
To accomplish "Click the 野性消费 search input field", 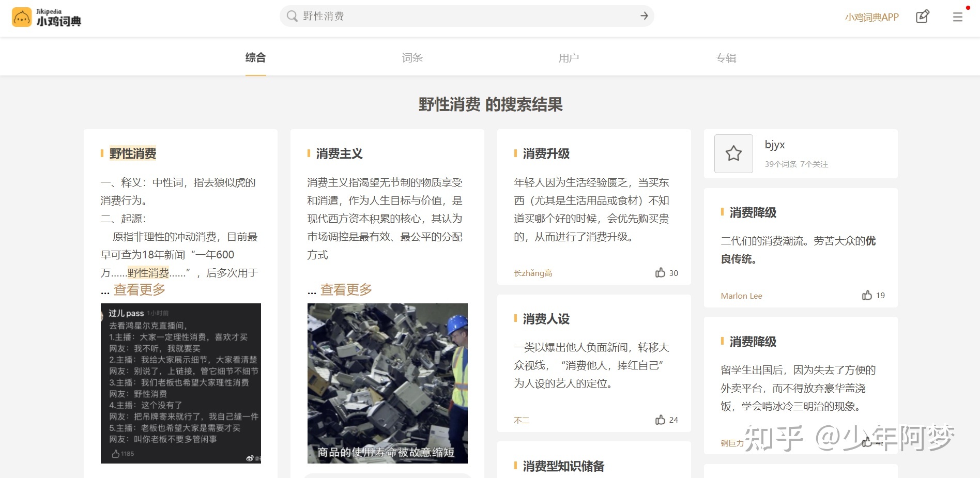I will pyautogui.click(x=465, y=16).
